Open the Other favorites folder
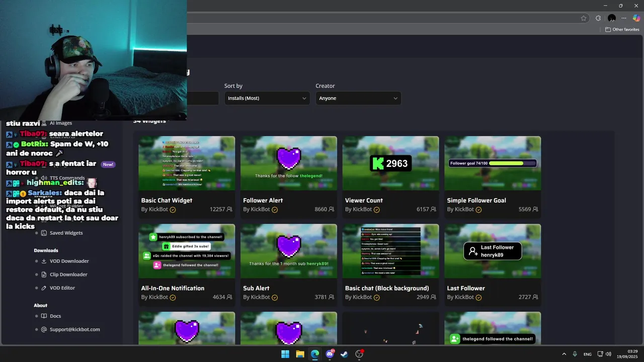 pyautogui.click(x=622, y=30)
